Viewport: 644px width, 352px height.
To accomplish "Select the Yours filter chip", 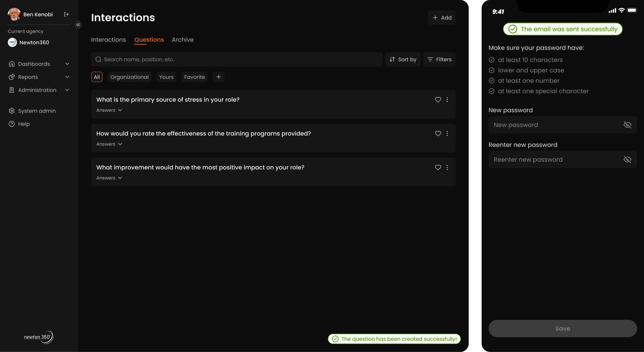I will point(166,77).
